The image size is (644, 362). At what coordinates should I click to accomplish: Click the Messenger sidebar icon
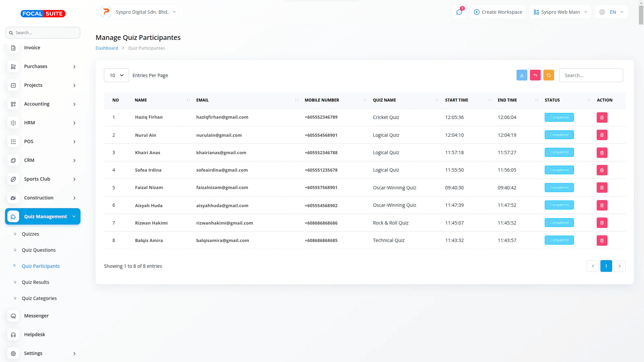click(x=13, y=316)
